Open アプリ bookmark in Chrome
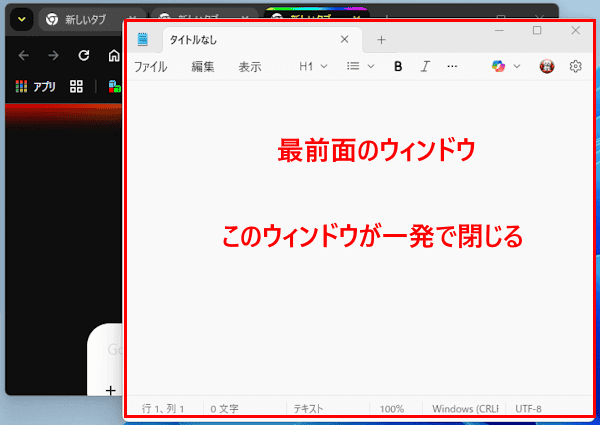 tap(35, 86)
